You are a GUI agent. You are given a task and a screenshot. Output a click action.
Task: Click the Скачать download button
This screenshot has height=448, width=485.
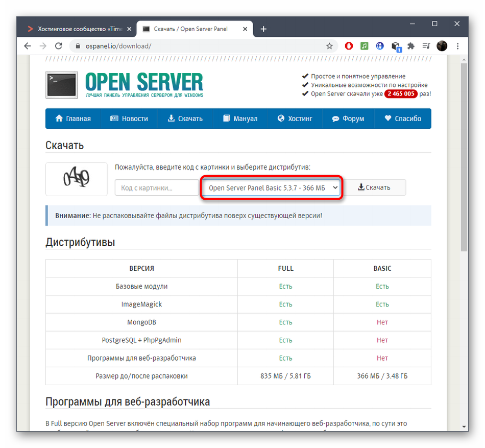pyautogui.click(x=374, y=187)
